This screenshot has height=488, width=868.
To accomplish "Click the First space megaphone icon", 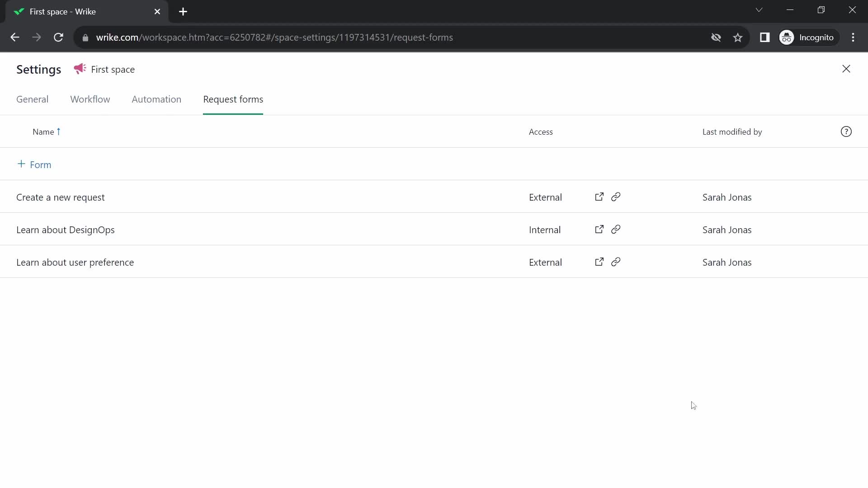I will click(x=80, y=69).
